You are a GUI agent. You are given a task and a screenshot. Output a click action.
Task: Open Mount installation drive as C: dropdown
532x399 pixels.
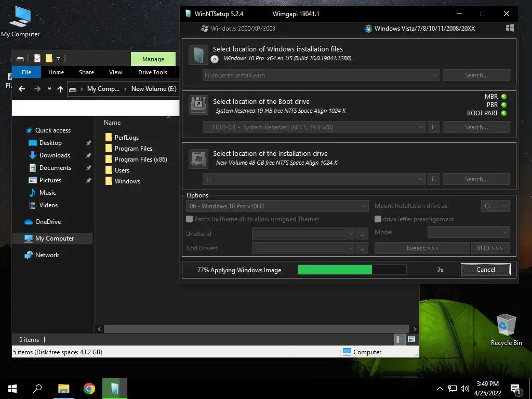coord(495,206)
